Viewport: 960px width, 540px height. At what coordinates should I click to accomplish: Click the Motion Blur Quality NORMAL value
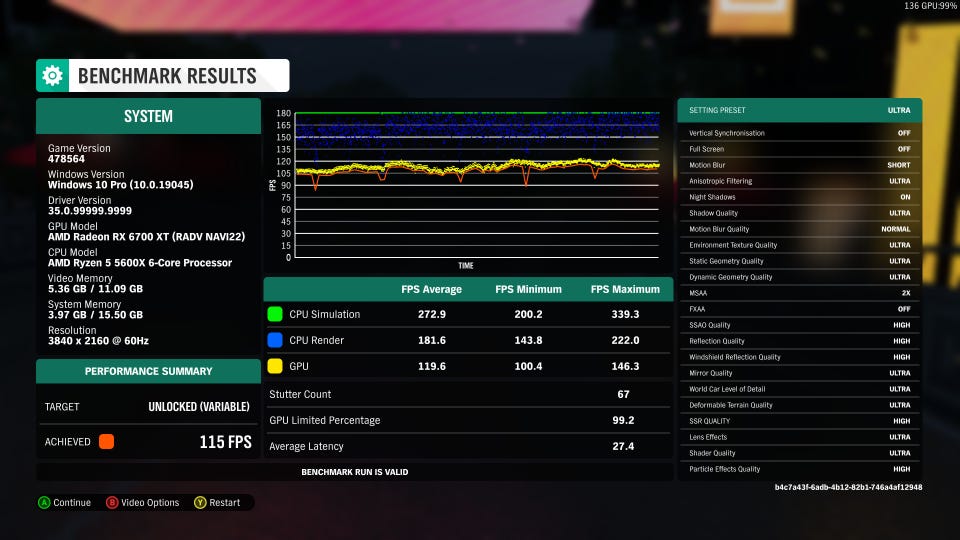[896, 229]
